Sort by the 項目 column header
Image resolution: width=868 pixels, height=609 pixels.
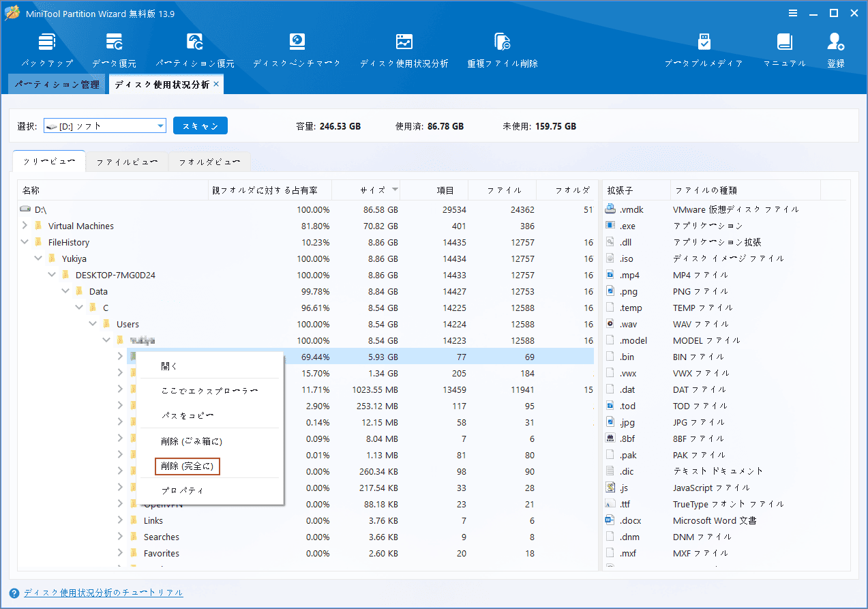(435, 190)
